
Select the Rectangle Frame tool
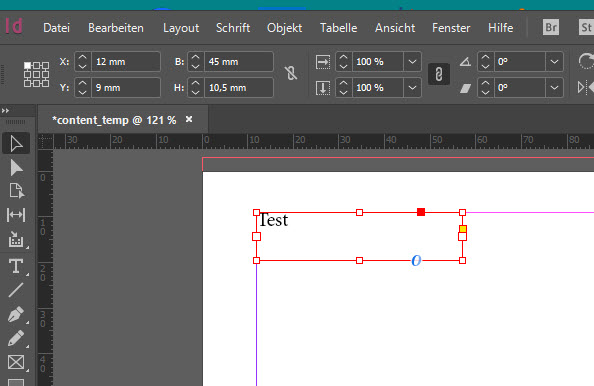[x=16, y=362]
